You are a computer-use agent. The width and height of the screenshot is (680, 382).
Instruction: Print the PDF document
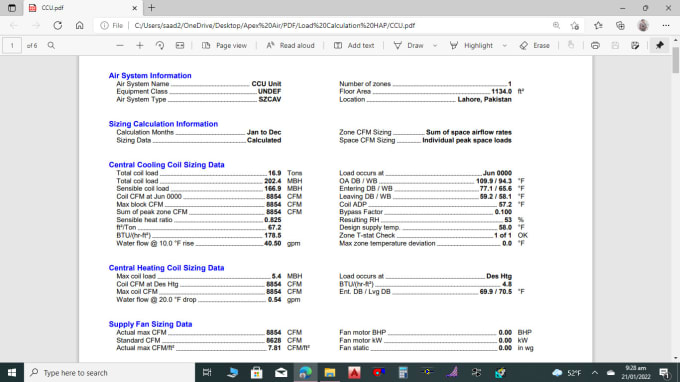(x=595, y=46)
